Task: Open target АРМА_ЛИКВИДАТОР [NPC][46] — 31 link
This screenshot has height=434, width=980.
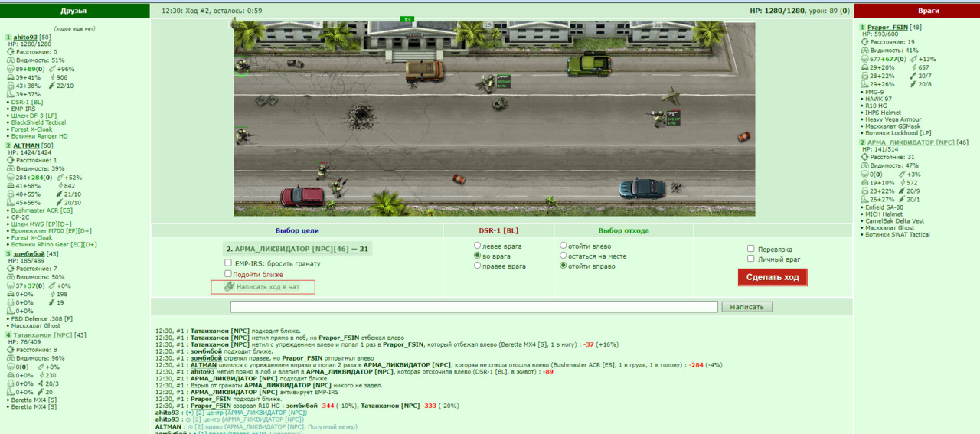Action: (x=297, y=249)
